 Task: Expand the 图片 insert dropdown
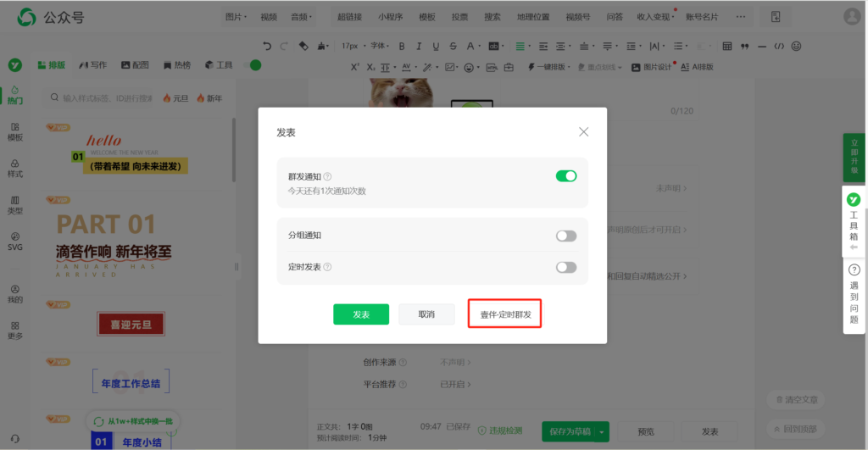(236, 17)
